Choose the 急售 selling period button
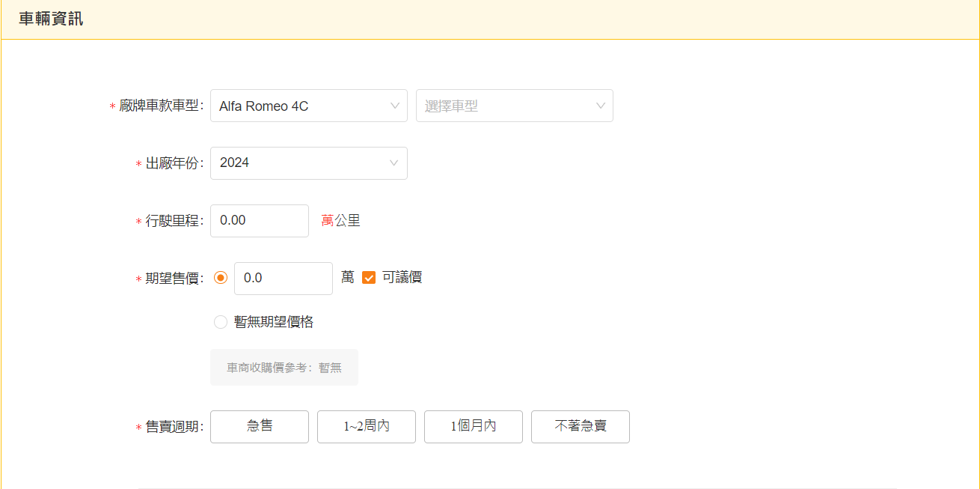Image resolution: width=980 pixels, height=489 pixels. [259, 426]
